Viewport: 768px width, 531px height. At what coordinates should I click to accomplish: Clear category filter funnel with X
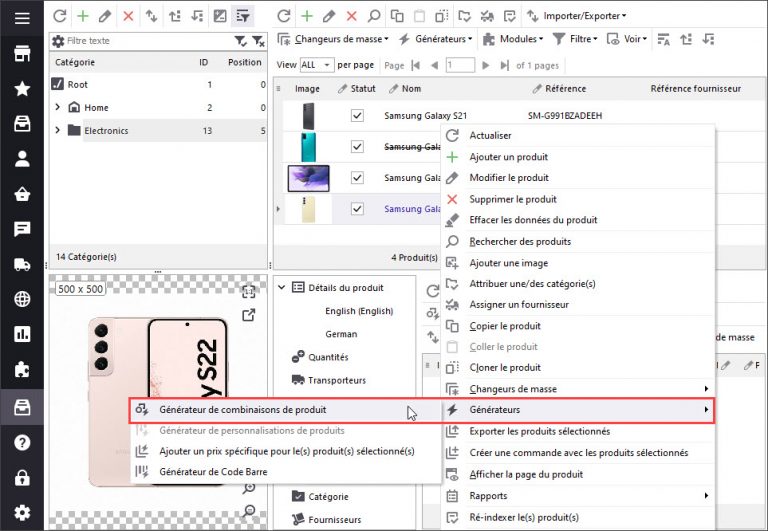click(259, 41)
